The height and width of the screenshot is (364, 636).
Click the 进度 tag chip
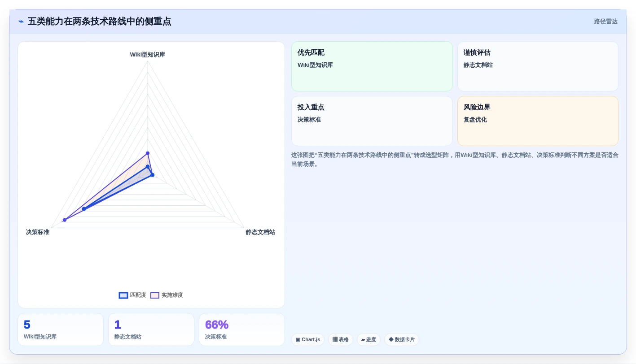pos(368,340)
